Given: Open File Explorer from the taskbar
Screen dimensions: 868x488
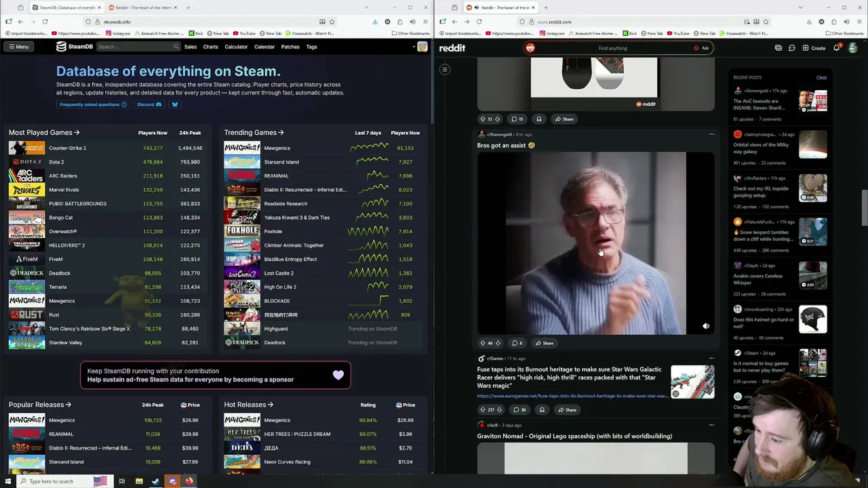Looking at the screenshot, I should pyautogui.click(x=138, y=481).
